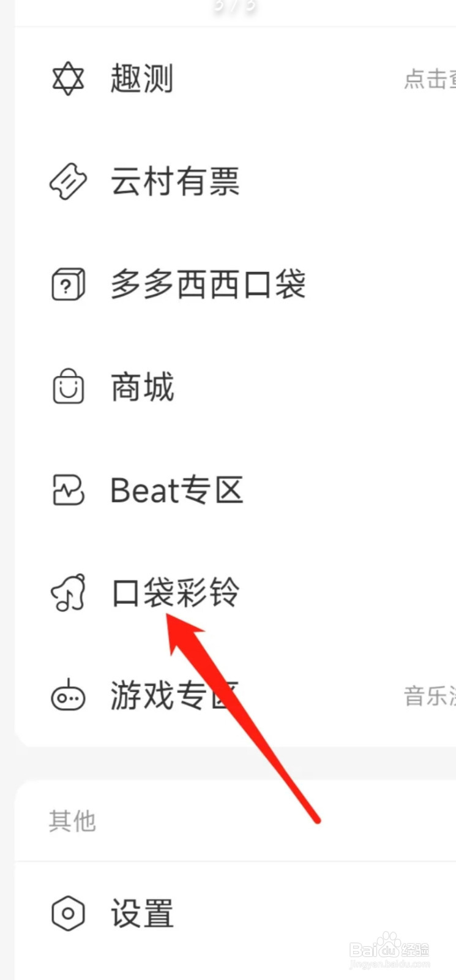Image resolution: width=456 pixels, height=980 pixels.
Task: Tap the question-box icon for 多多西西口袋
Action: click(x=68, y=285)
